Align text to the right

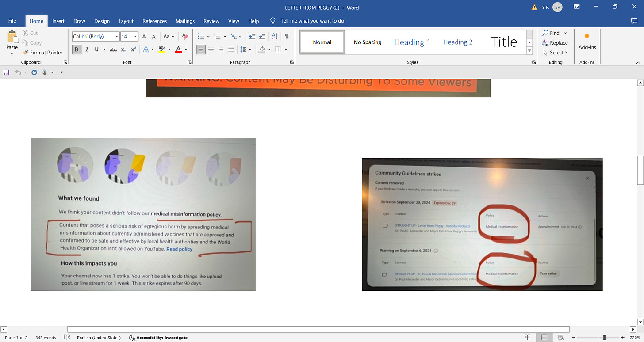tap(221, 49)
